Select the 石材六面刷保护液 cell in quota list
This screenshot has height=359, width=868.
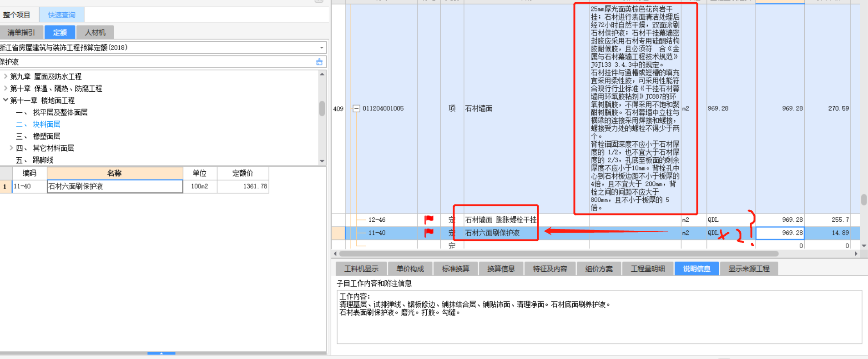[115, 186]
